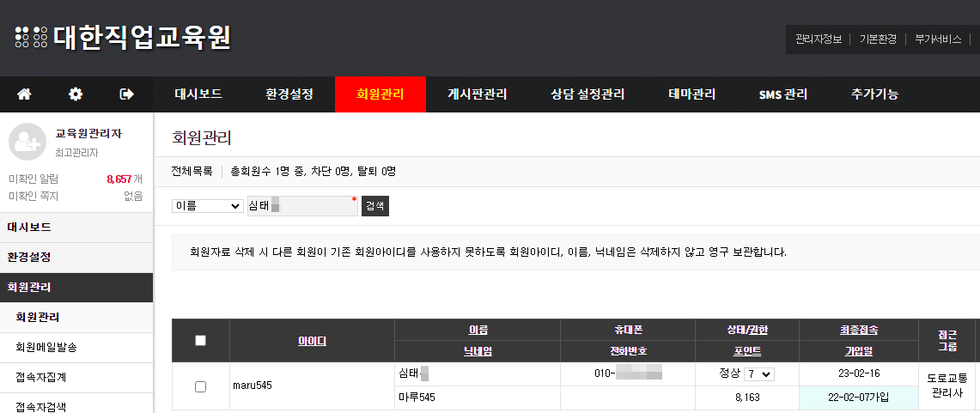Screen dimensions: 980x413
Task: Click the 검색 search button
Action: (x=374, y=206)
